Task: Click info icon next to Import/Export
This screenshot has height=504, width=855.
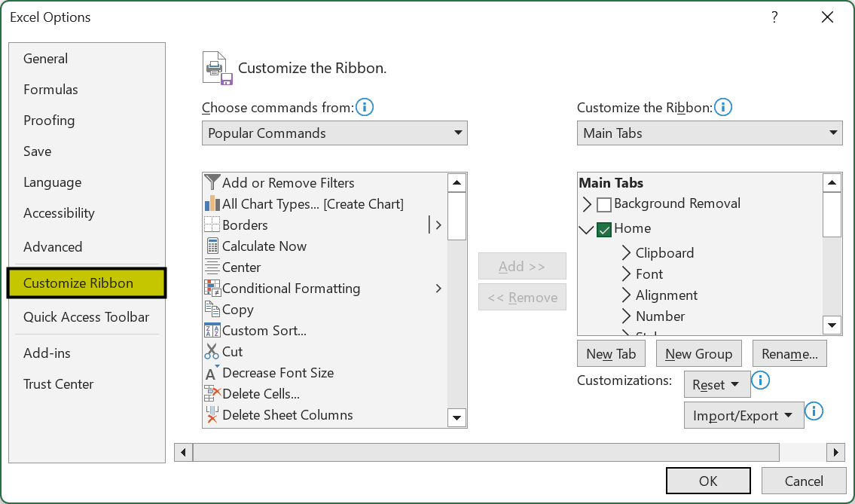Action: [x=814, y=411]
